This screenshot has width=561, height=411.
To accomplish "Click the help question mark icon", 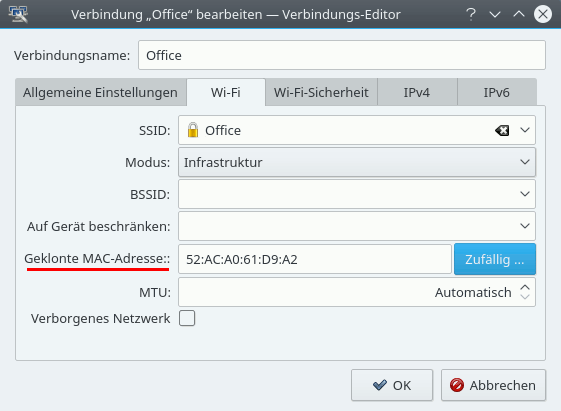I will [471, 14].
